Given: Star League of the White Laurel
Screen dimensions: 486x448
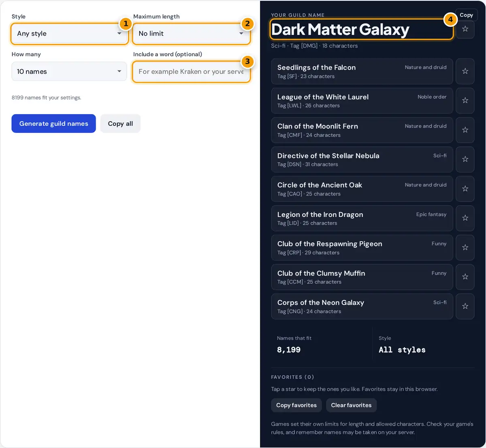Looking at the screenshot, I should coord(465,100).
